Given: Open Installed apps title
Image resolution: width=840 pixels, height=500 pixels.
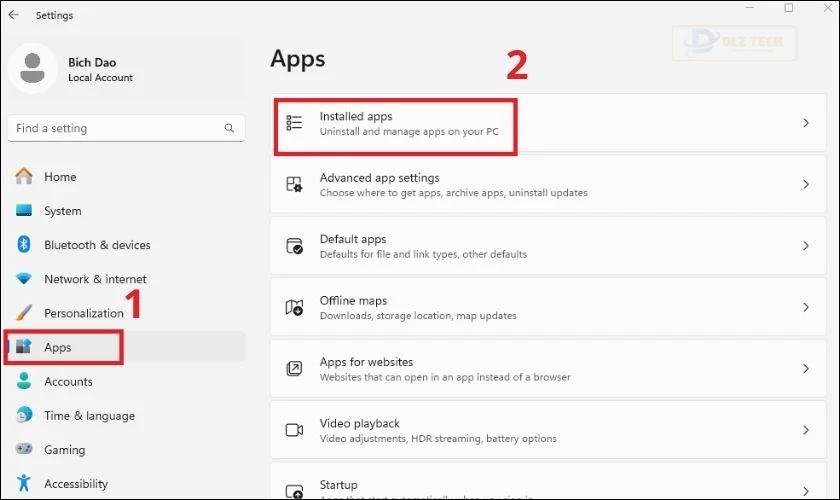Looking at the screenshot, I should (x=356, y=116).
